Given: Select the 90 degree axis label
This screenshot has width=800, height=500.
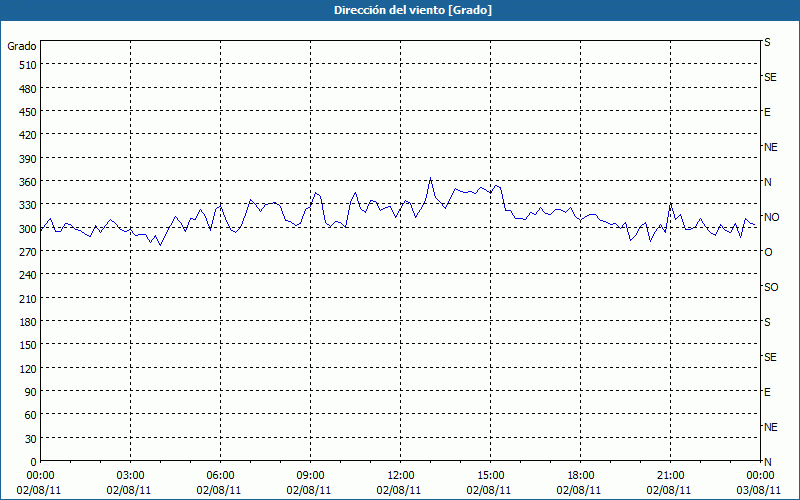Looking at the screenshot, I should point(31,392).
